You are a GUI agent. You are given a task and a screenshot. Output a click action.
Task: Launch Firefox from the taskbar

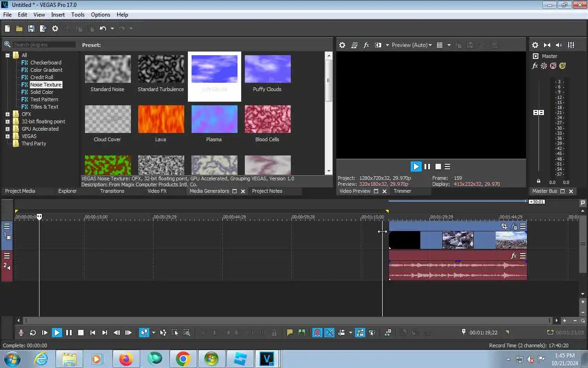pos(126,359)
